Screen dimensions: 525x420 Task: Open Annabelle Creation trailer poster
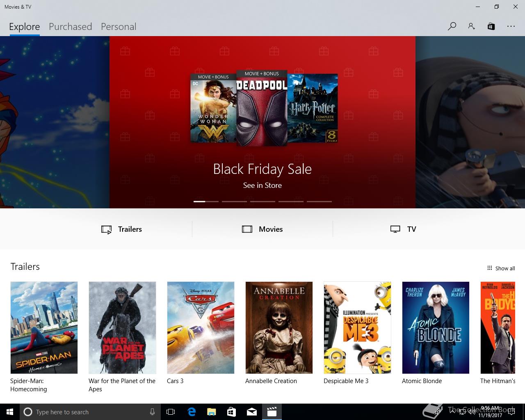click(279, 327)
